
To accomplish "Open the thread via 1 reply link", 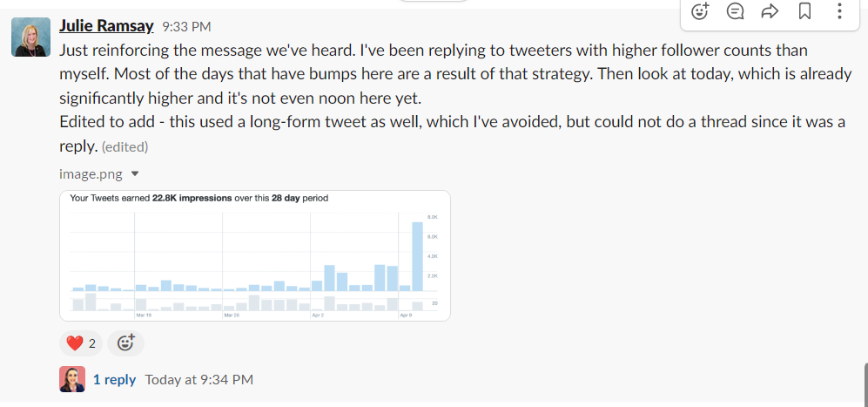I will tap(114, 380).
